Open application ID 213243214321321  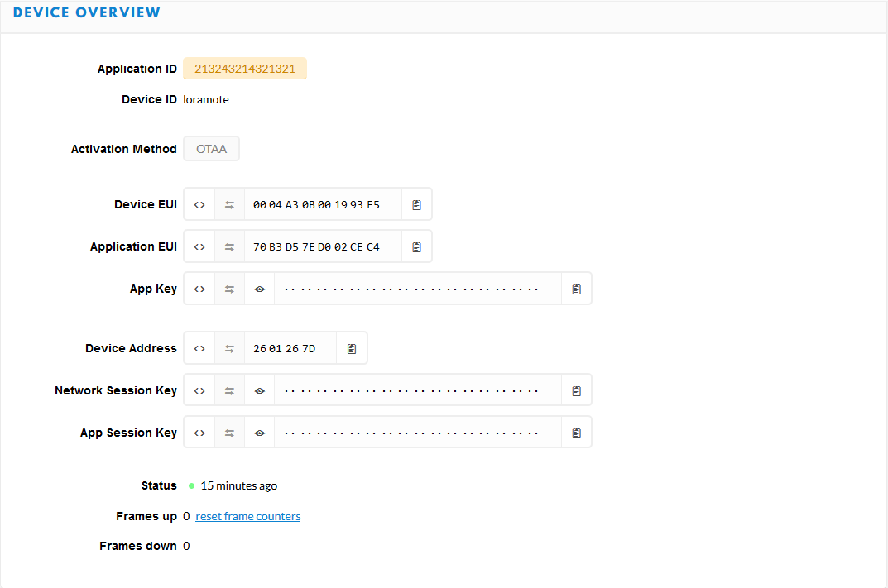[245, 69]
